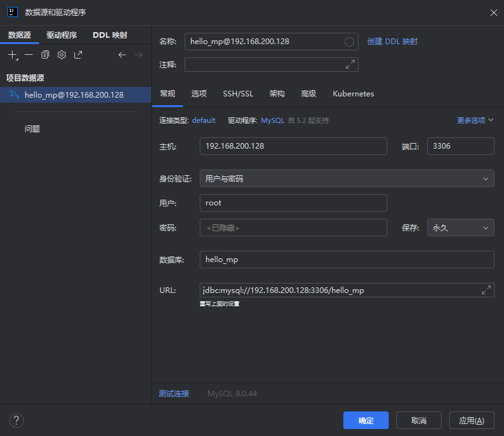This screenshot has height=436, width=504.
Task: Open driver settings gear icon
Action: tap(62, 55)
